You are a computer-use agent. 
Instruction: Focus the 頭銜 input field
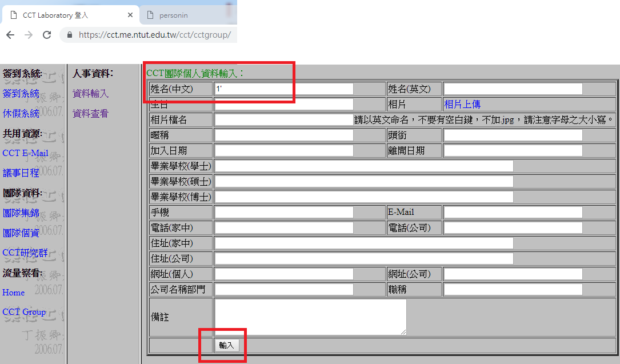(513, 135)
